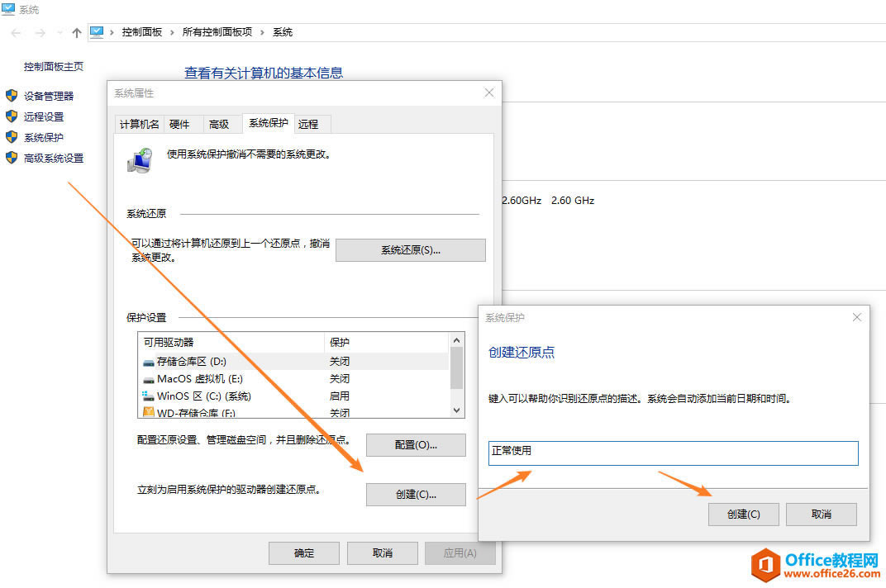The height and width of the screenshot is (588, 886).
Task: Click the computer monitor icon in 系统属性 dialog
Action: click(141, 159)
